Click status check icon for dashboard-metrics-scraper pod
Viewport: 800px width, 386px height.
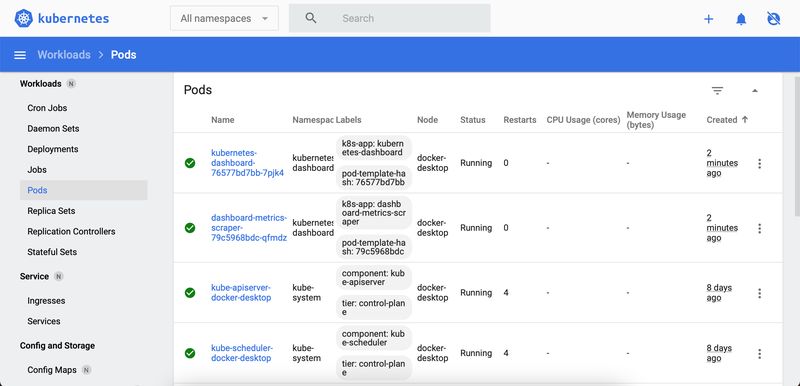tap(190, 228)
